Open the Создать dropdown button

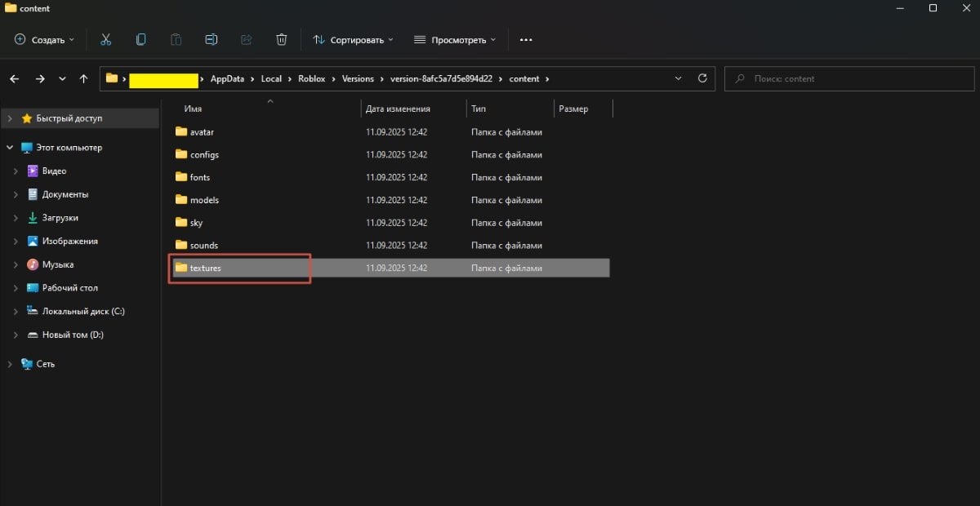(45, 39)
